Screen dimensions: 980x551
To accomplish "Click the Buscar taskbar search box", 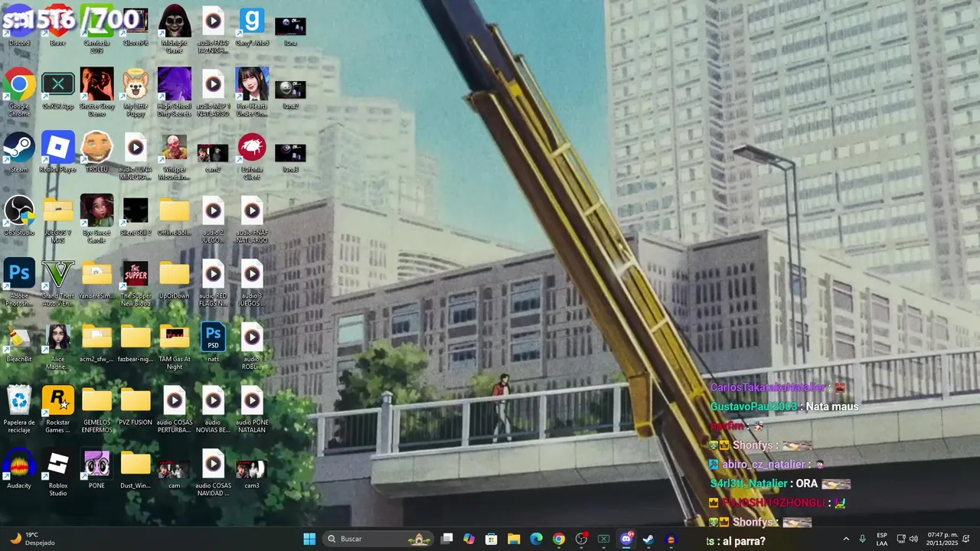I will pos(379,539).
